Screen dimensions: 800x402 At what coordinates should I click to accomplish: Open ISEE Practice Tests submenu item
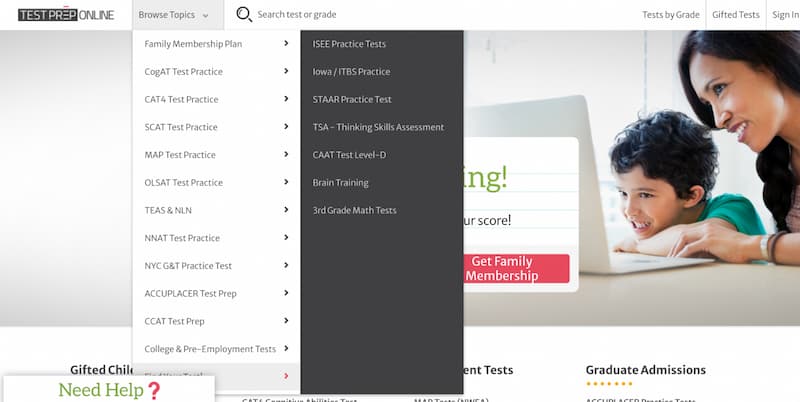[349, 44]
